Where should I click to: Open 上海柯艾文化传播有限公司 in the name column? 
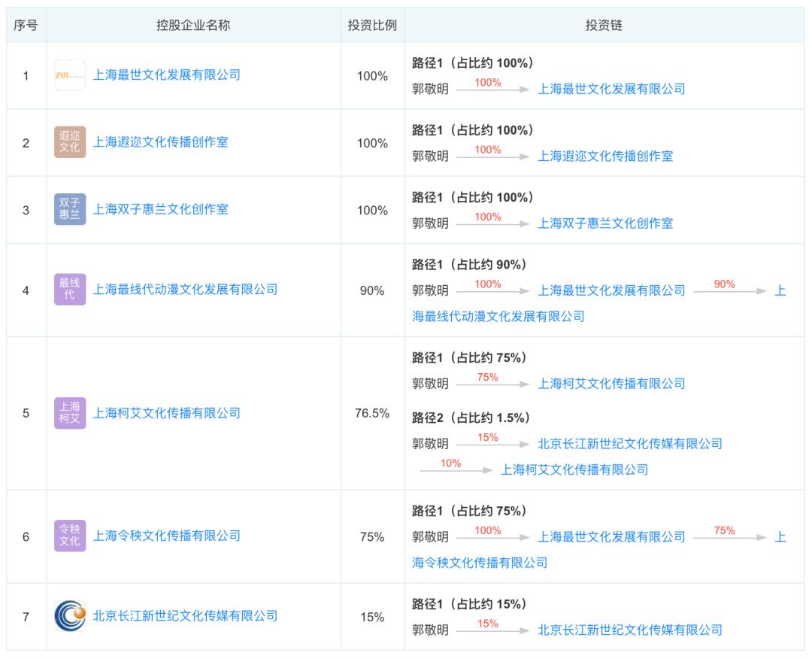[x=167, y=413]
